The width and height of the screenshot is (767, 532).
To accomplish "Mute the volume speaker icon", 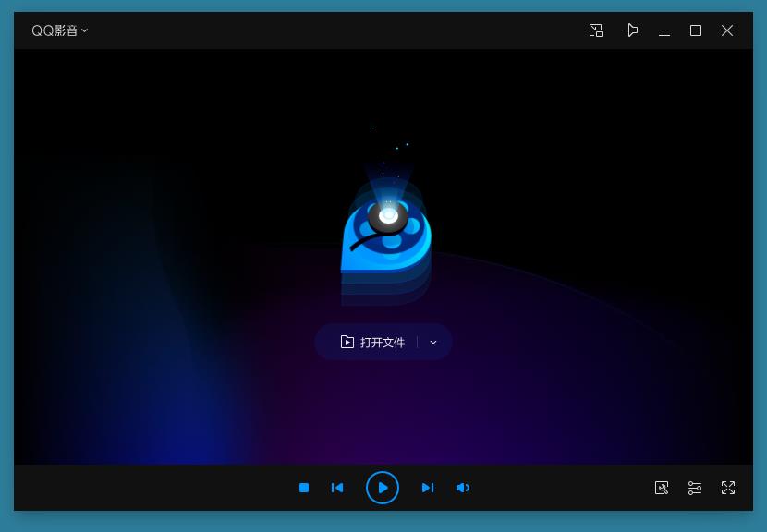I will tap(463, 488).
